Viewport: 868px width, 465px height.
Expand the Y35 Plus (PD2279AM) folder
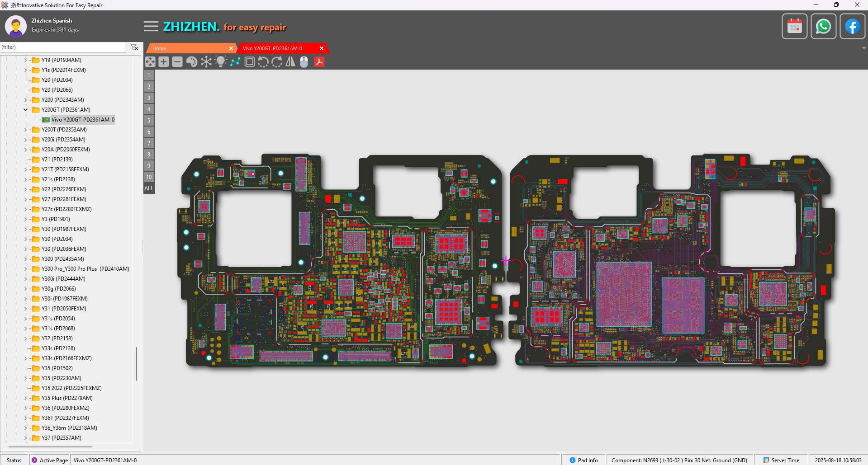tap(25, 398)
